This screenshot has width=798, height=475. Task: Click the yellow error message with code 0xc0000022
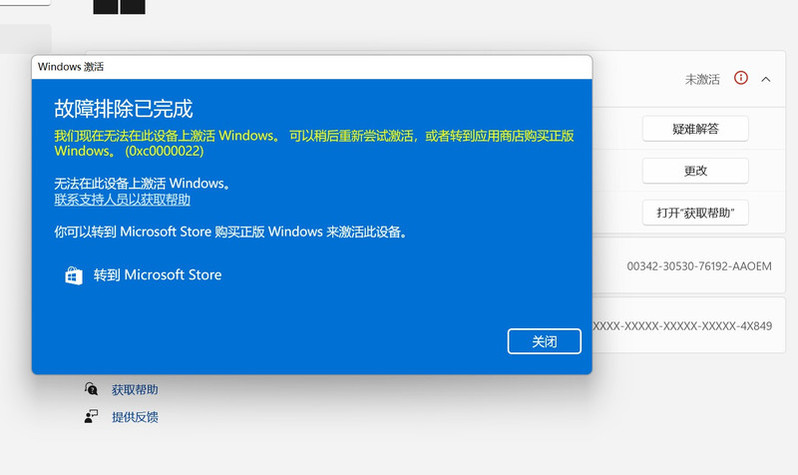pos(313,143)
